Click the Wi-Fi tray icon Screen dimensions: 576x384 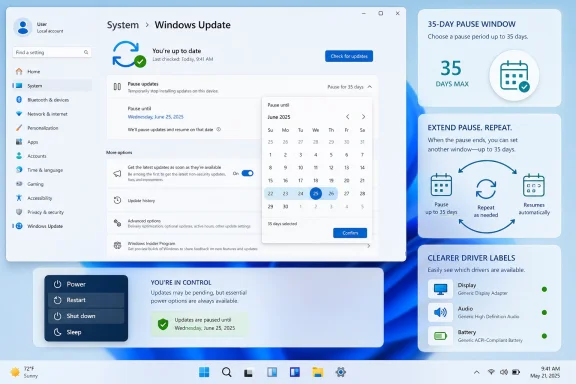pyautogui.click(x=491, y=372)
